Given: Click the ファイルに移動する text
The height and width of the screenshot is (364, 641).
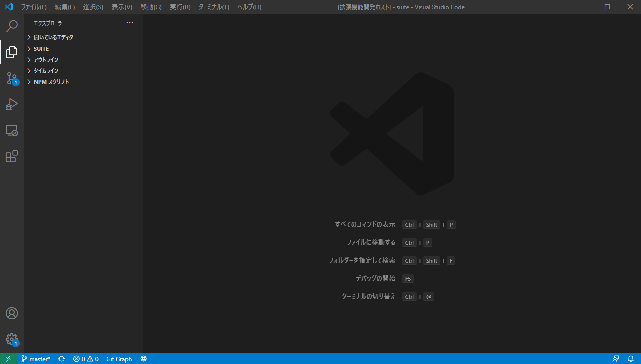Looking at the screenshot, I should (x=371, y=243).
